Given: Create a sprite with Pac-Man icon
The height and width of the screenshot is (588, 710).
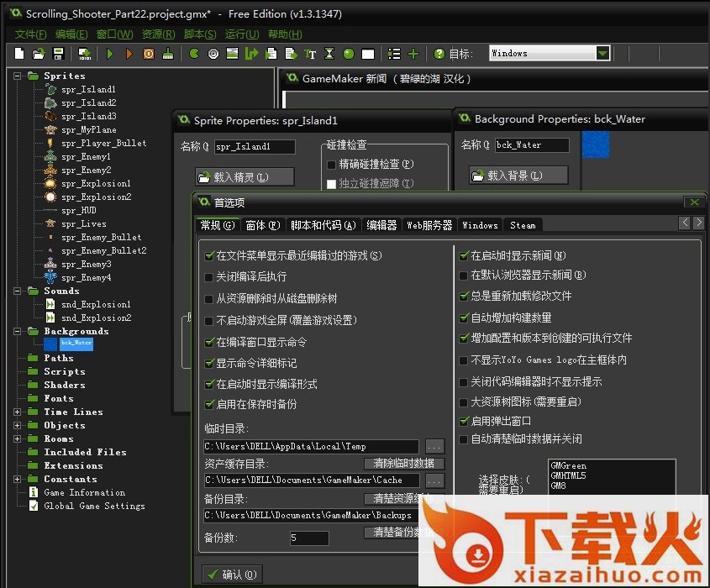Looking at the screenshot, I should (194, 54).
